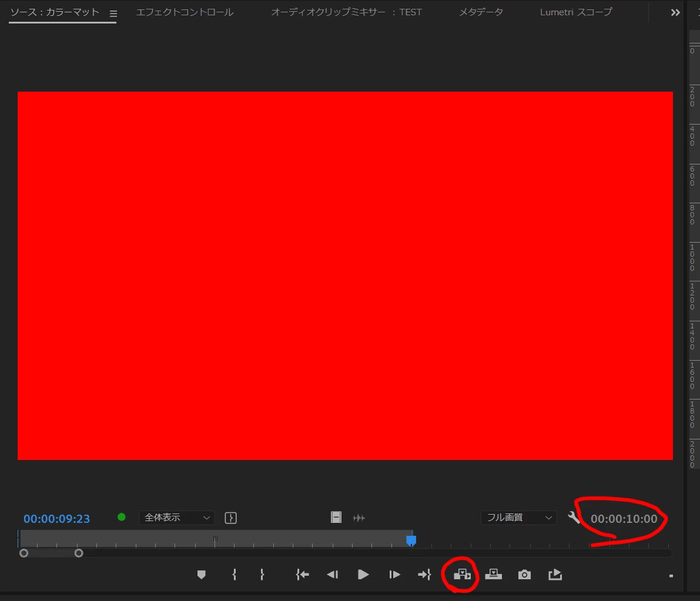Expand hidden panel tabs with double chevron
Image resolution: width=700 pixels, height=601 pixels.
tap(675, 12)
